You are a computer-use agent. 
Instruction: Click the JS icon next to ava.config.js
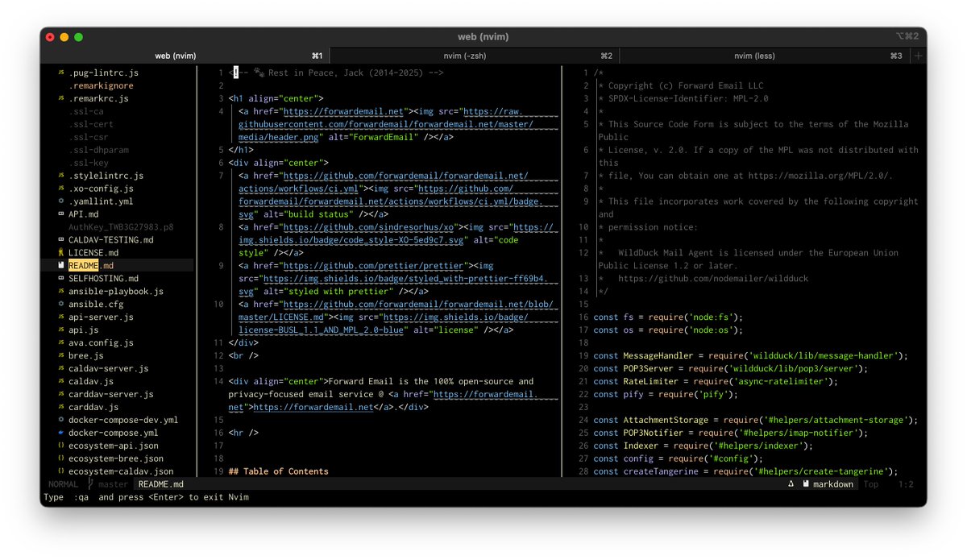[61, 343]
